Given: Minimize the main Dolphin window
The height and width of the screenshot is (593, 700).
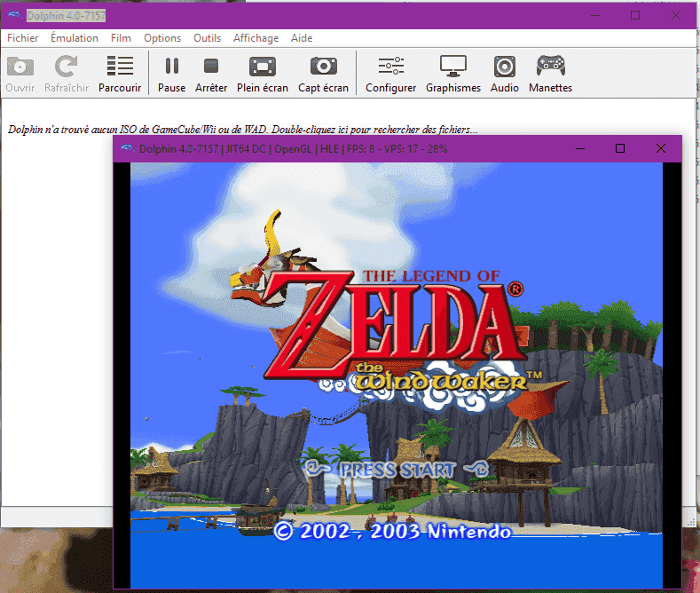Looking at the screenshot, I should [595, 15].
